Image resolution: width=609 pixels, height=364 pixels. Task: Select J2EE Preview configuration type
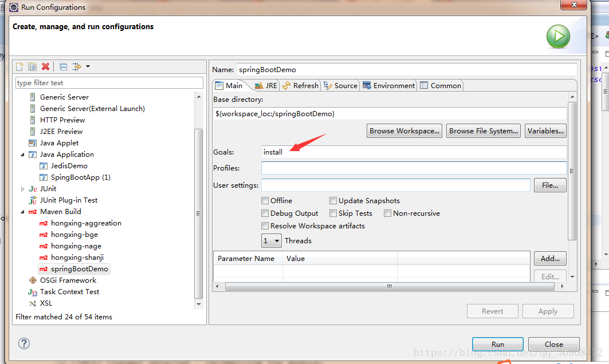(x=61, y=132)
